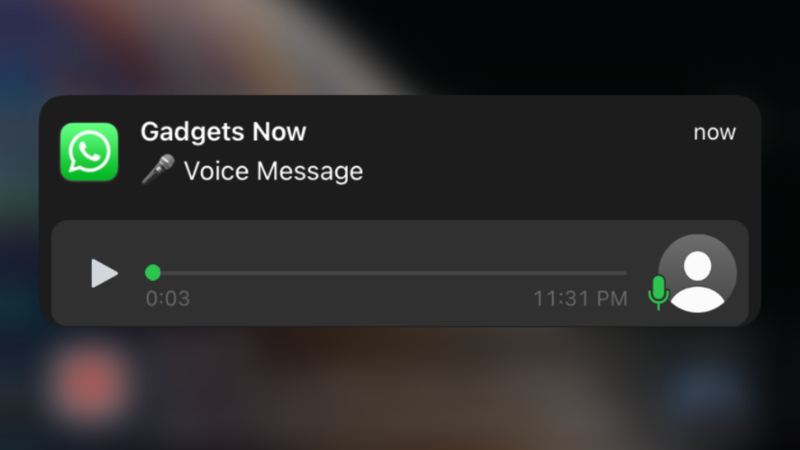Click the microphone emoji beside Voice Message

(x=158, y=169)
